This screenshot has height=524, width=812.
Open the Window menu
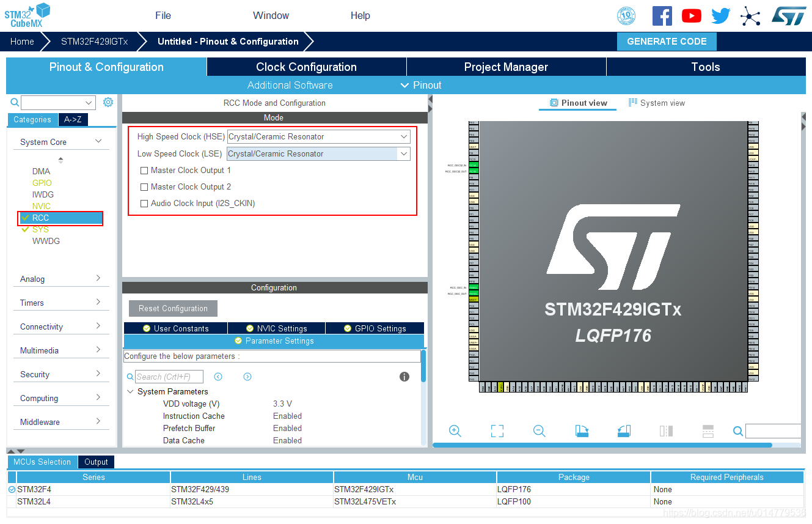[x=271, y=15]
